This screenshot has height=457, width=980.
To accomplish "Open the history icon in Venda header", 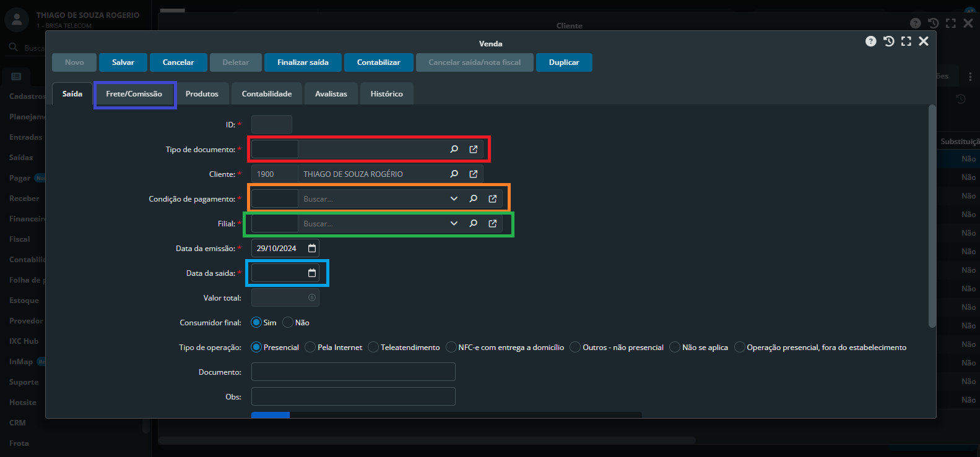I will [889, 41].
